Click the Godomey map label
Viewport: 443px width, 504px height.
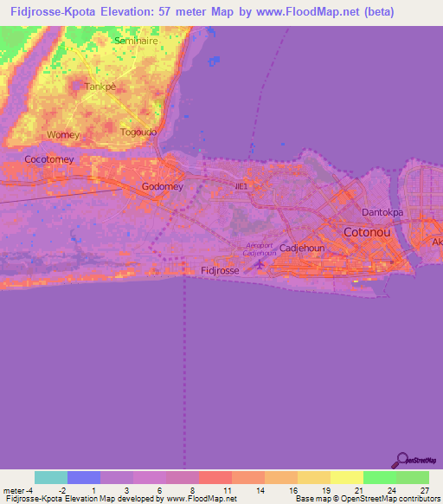pos(163,186)
